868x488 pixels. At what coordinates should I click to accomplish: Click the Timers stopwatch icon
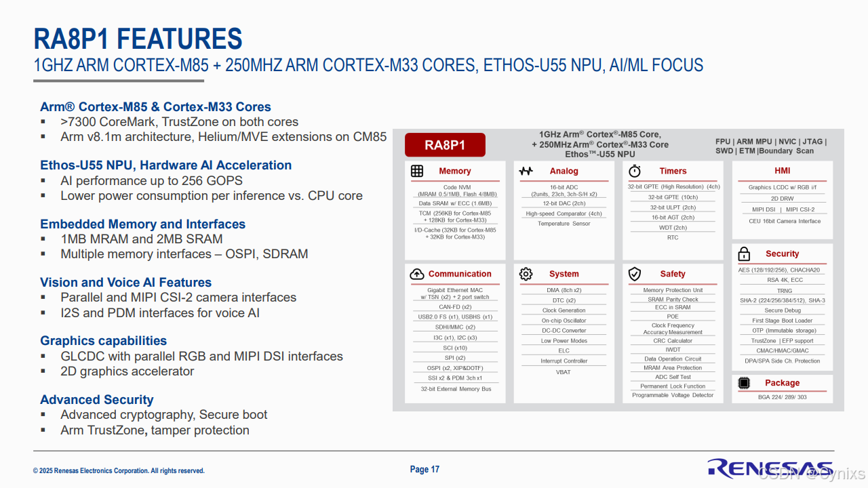click(635, 171)
